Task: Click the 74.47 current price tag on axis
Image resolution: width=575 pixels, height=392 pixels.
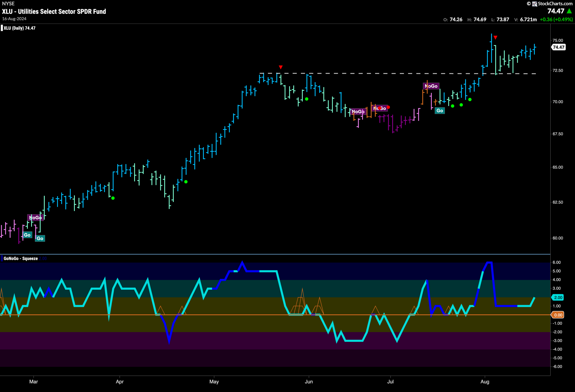Action: click(558, 47)
